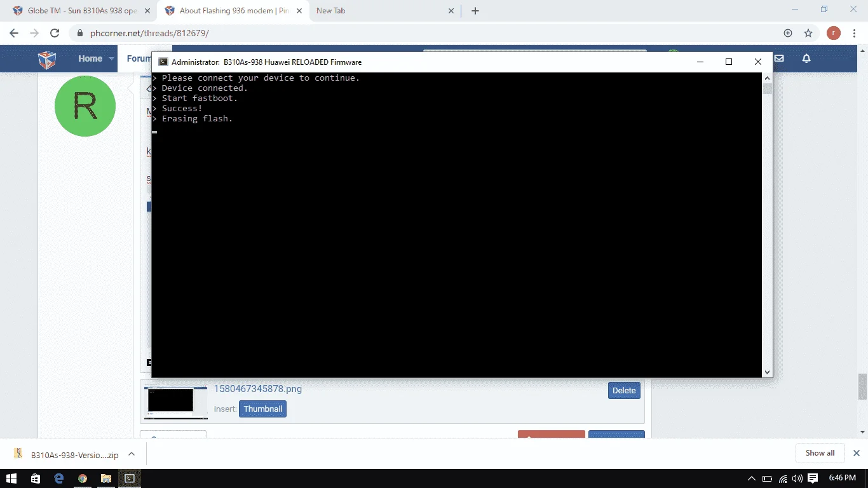Open the PHCorner logo in the site header
The height and width of the screenshot is (488, 868).
point(47,59)
